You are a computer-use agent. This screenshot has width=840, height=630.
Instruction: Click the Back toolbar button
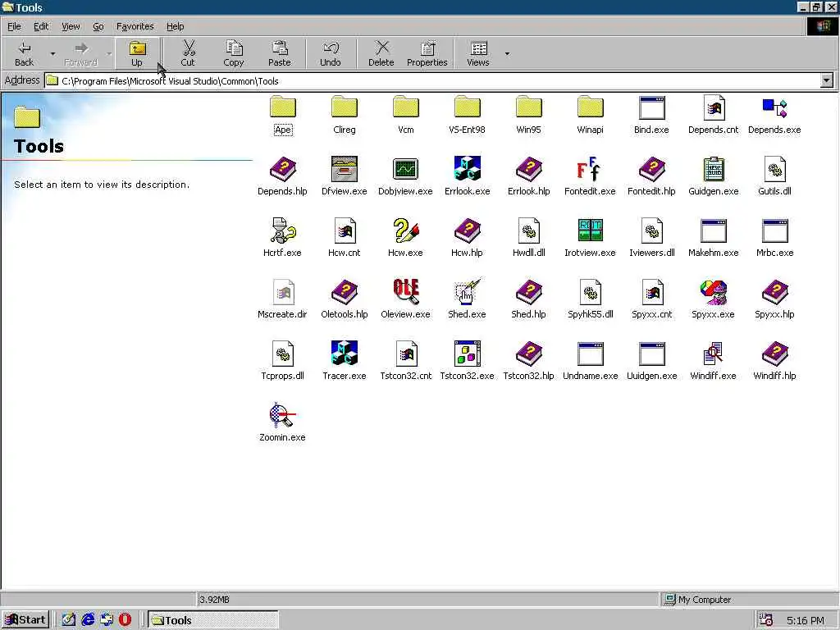click(24, 53)
